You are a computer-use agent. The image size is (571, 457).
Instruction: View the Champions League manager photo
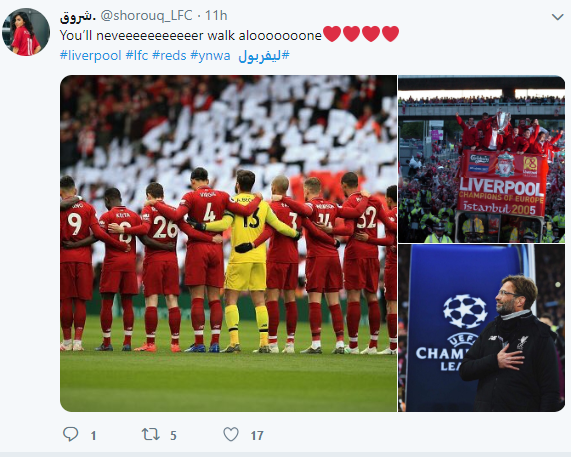[481, 328]
